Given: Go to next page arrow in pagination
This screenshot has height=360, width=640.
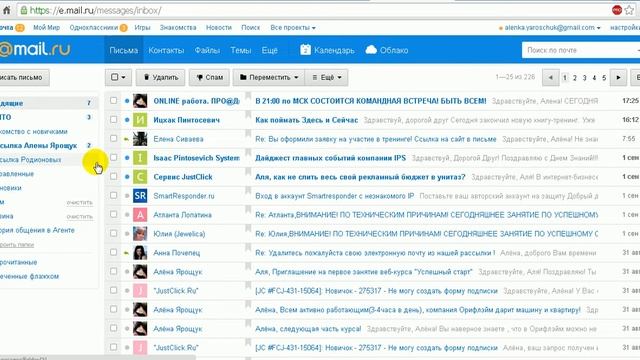Looking at the screenshot, I should [x=618, y=78].
